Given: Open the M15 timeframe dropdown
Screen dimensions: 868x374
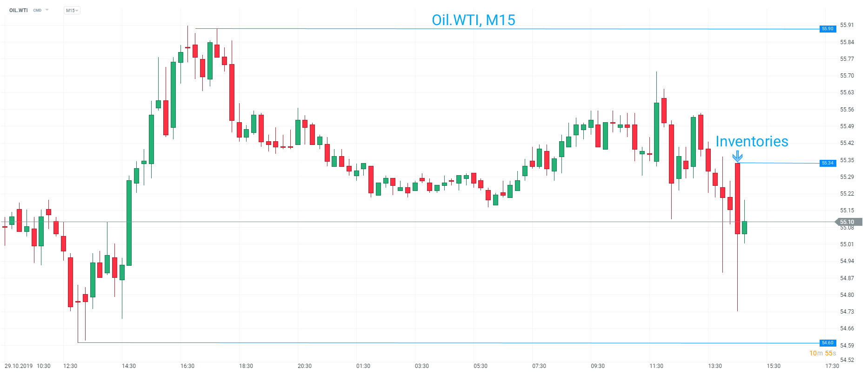Looking at the screenshot, I should (72, 10).
